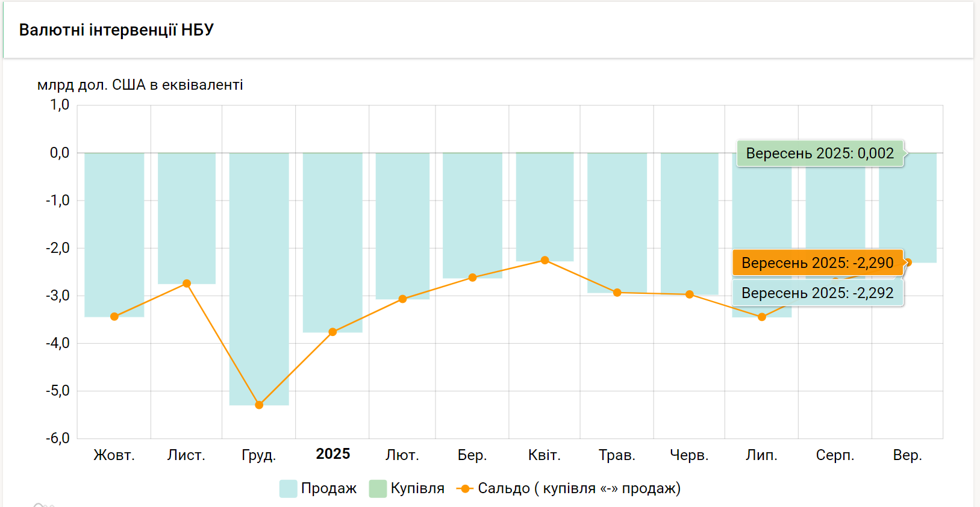
Task: Click the orange Сальдо legend marker
Action: click(464, 488)
